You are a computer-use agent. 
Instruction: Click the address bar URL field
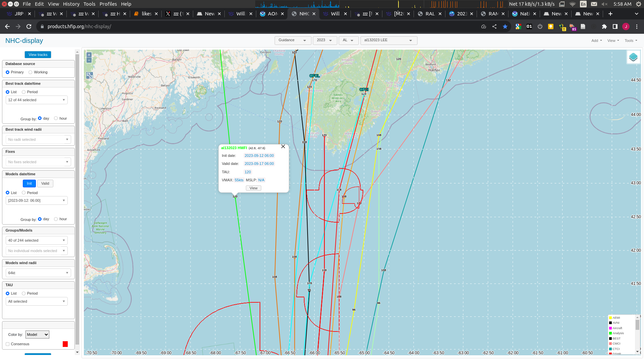click(x=258, y=26)
